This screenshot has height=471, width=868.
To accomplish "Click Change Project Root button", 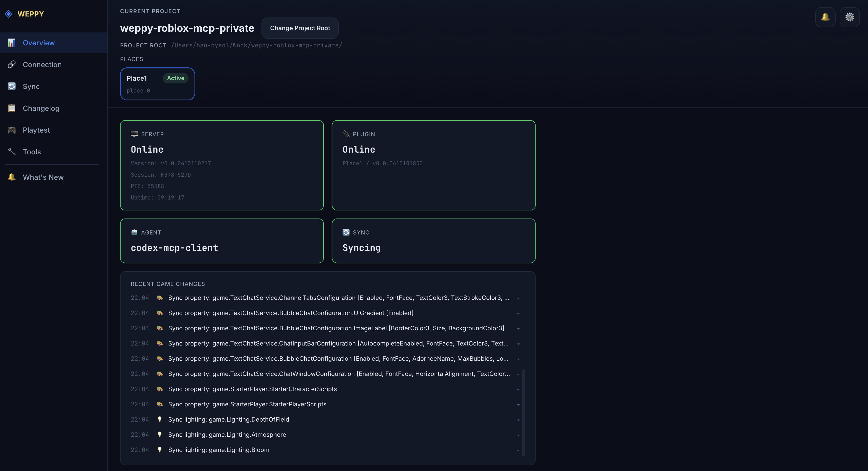I will pyautogui.click(x=300, y=28).
